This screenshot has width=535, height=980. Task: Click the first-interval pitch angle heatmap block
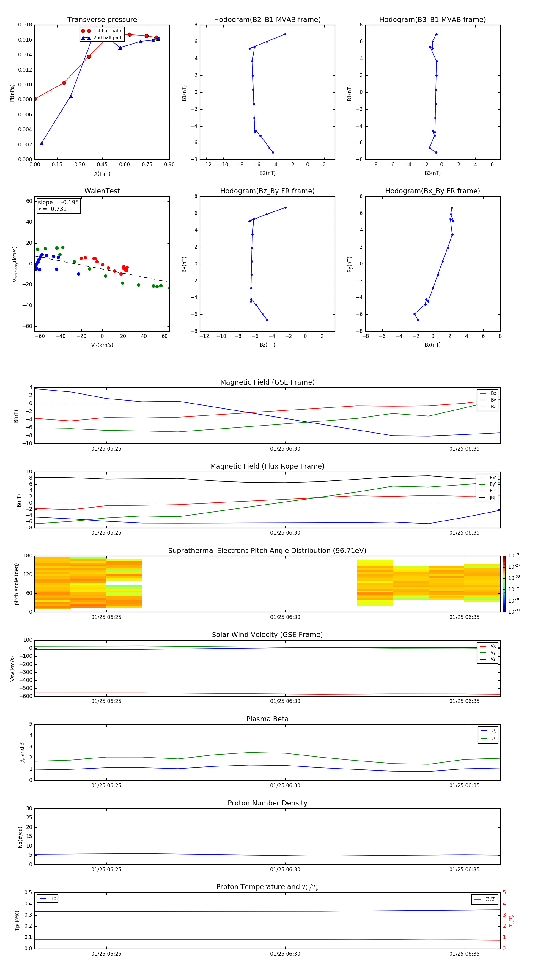point(53,583)
